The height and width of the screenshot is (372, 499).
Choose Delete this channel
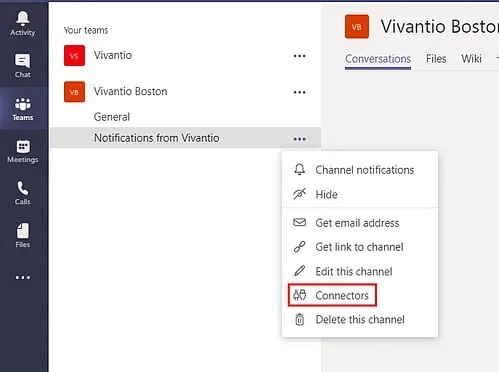click(x=360, y=320)
